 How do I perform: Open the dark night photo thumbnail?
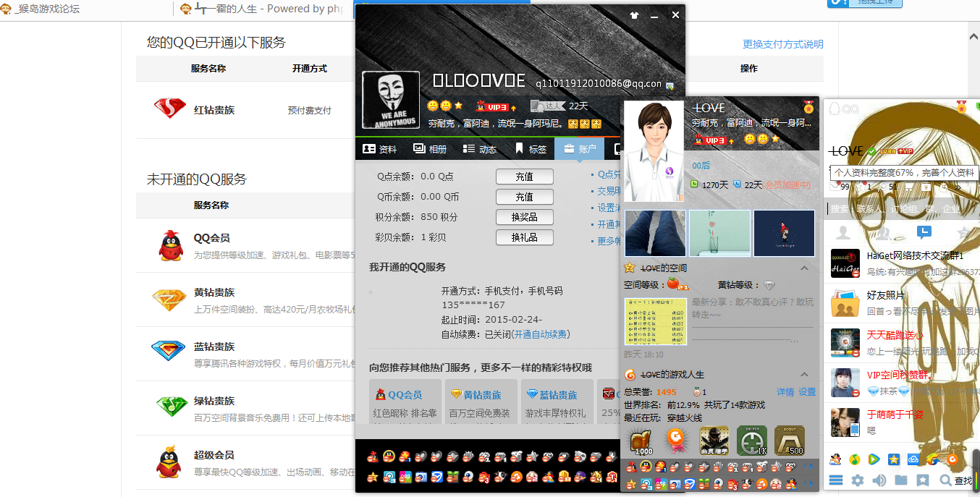coord(784,233)
